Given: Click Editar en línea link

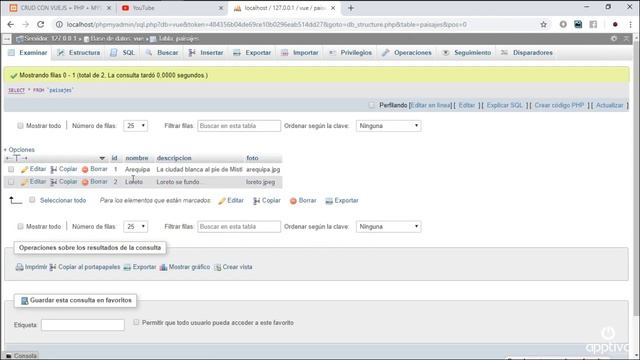Looking at the screenshot, I should click(430, 105).
